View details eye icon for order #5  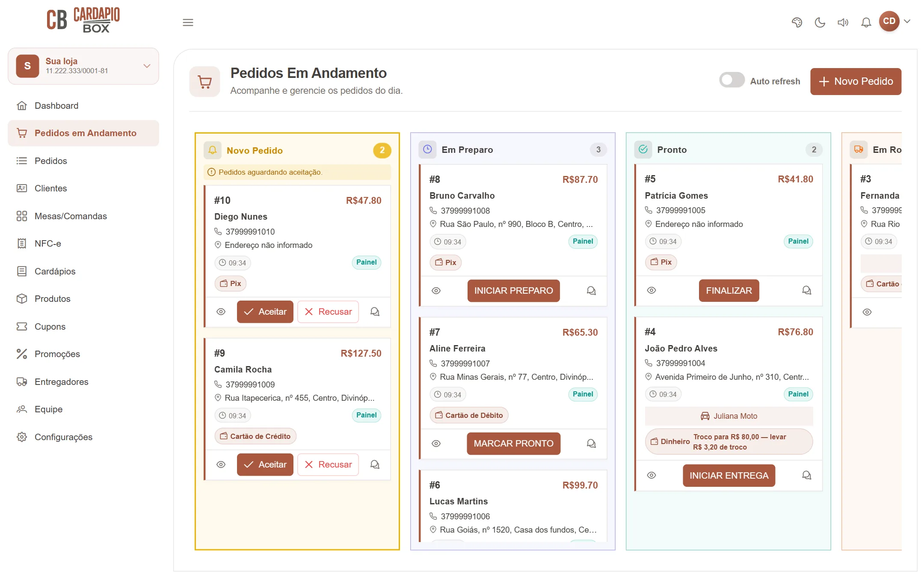(x=652, y=290)
